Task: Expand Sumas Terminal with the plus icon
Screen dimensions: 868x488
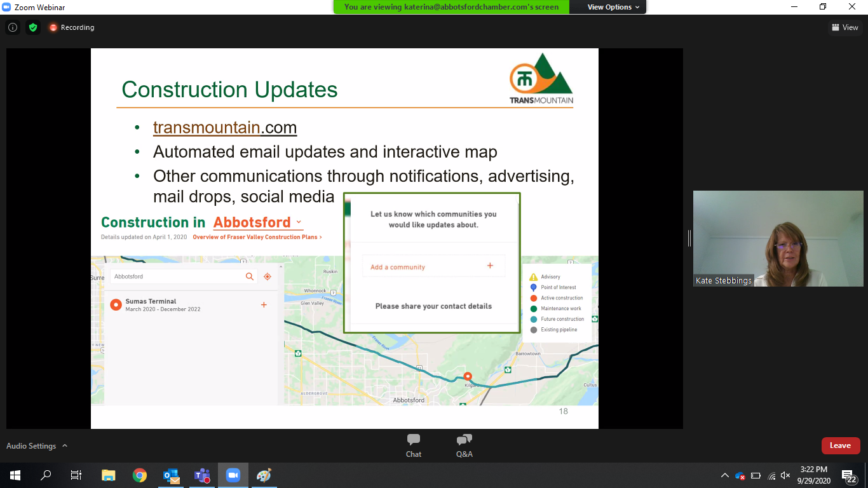Action: [x=264, y=305]
